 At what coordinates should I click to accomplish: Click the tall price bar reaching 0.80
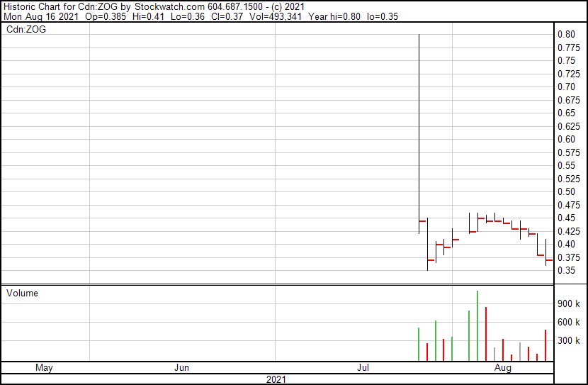click(419, 134)
